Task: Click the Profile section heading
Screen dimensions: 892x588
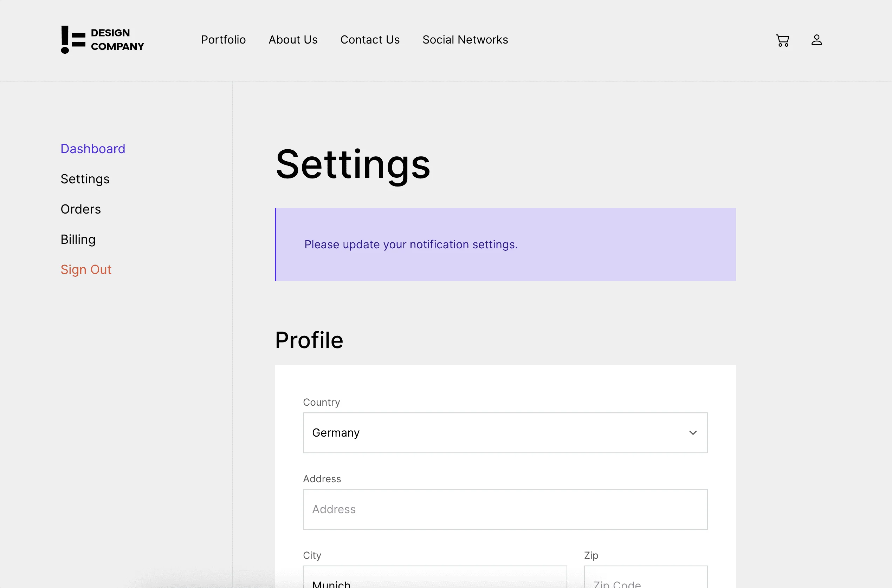Action: tap(309, 340)
